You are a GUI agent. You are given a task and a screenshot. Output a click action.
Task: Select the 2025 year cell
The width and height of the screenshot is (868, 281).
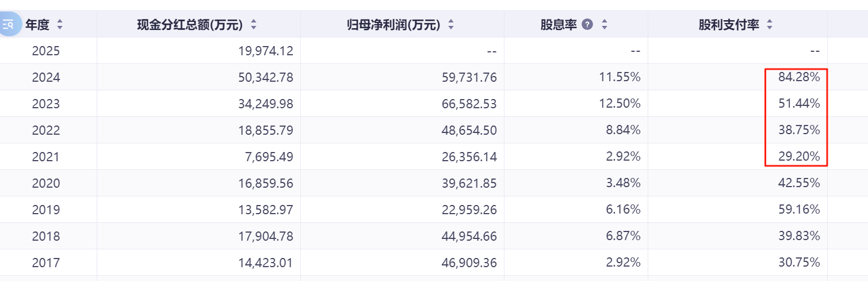pyautogui.click(x=46, y=51)
